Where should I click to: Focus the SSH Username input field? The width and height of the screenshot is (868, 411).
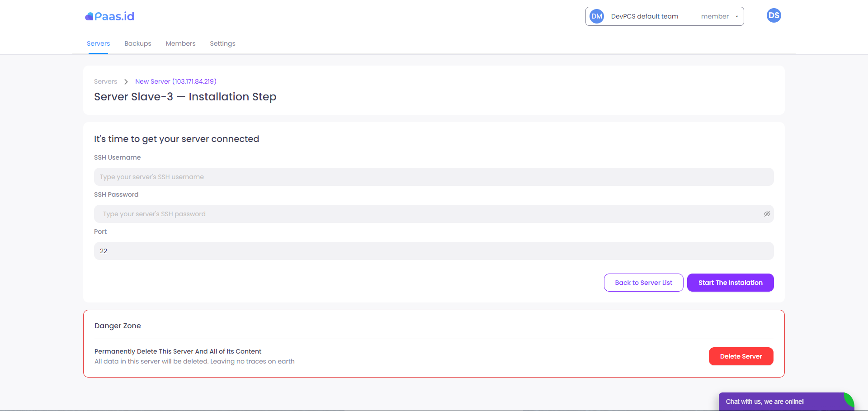[x=434, y=177]
